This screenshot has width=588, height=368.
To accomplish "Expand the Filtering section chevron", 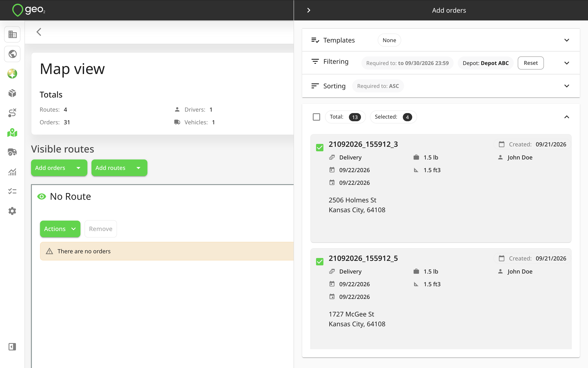I will 567,63.
